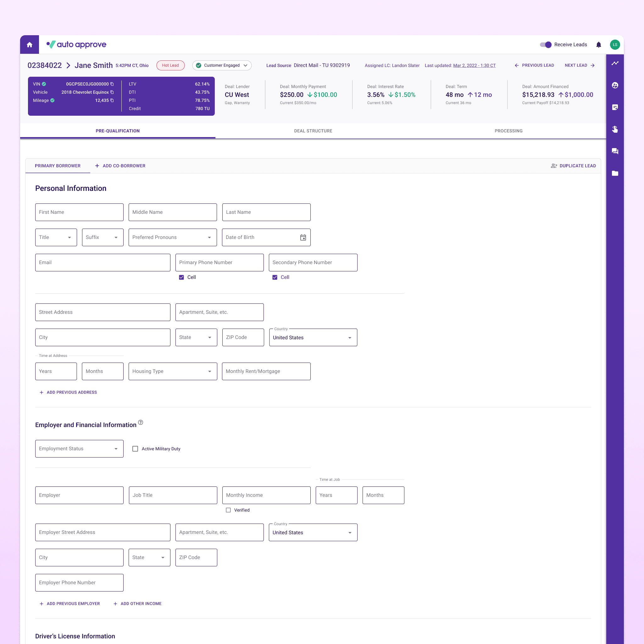This screenshot has width=644, height=644.
Task: Click the Date of Birth calendar icon
Action: click(x=303, y=237)
